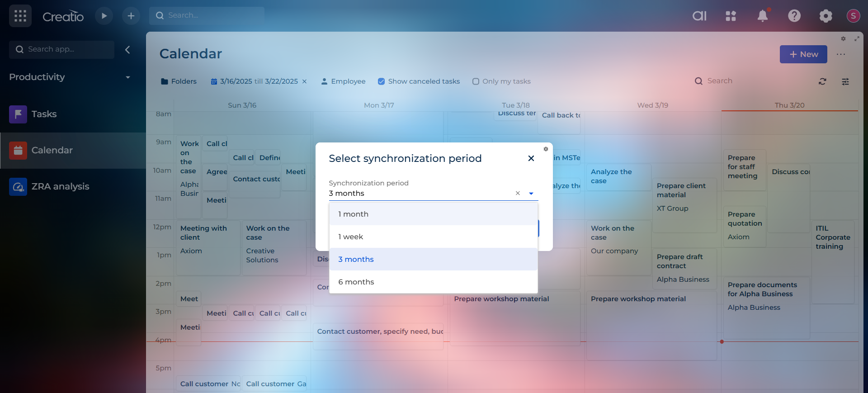Viewport: 868px width, 393px height.
Task: Click the New button
Action: (803, 54)
